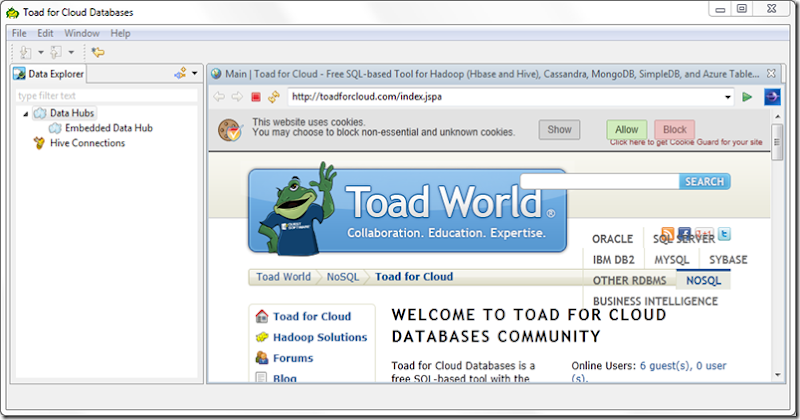The height and width of the screenshot is (420, 800).
Task: Open the Edit menu
Action: click(x=45, y=33)
